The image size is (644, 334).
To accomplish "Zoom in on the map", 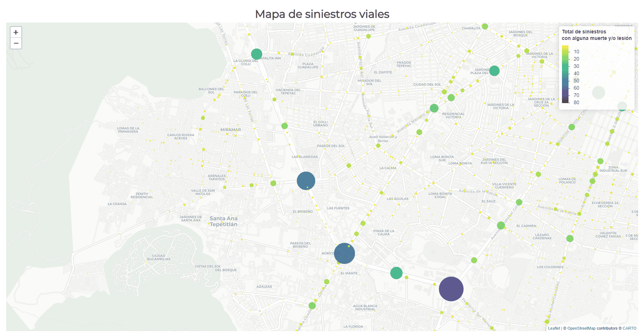I will pyautogui.click(x=16, y=32).
